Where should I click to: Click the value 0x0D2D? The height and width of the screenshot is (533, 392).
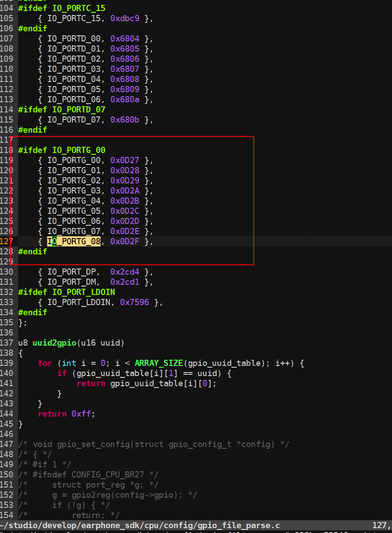coord(125,221)
